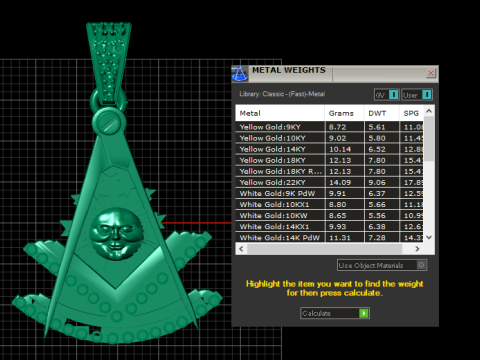Select the Yellow Gold:22KY row
This screenshot has width=480, height=360.
click(330, 182)
